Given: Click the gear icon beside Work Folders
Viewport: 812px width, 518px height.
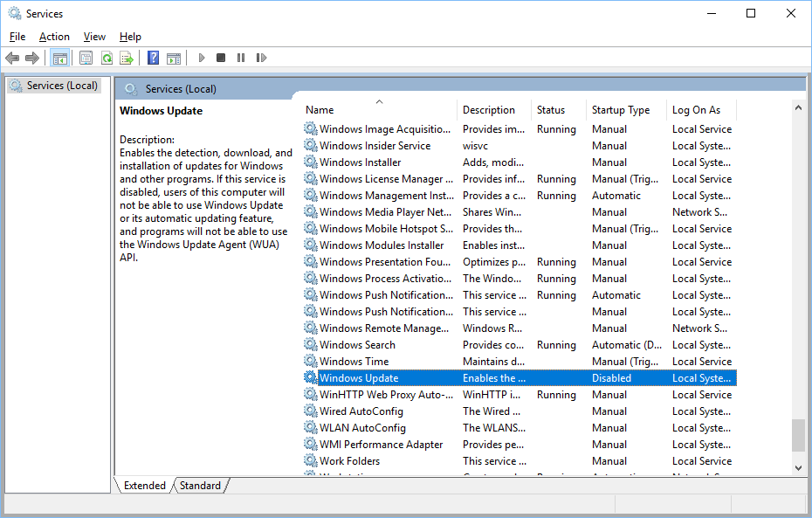Looking at the screenshot, I should [310, 460].
